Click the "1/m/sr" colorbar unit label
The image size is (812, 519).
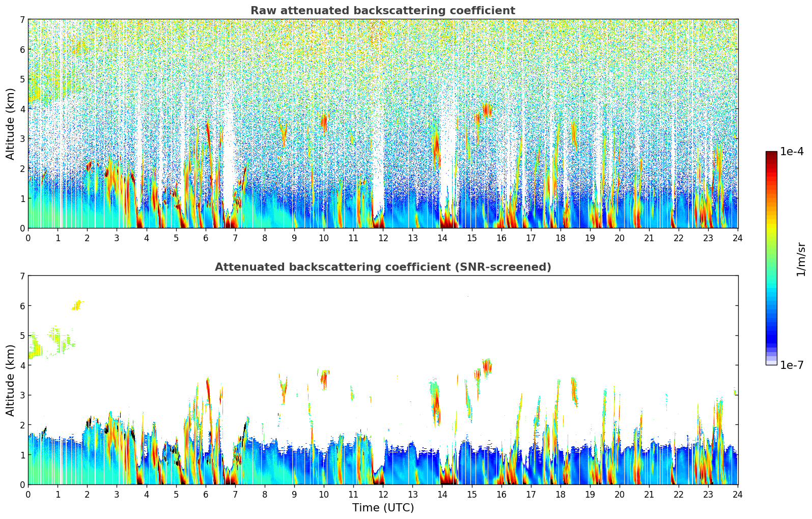(x=801, y=258)
